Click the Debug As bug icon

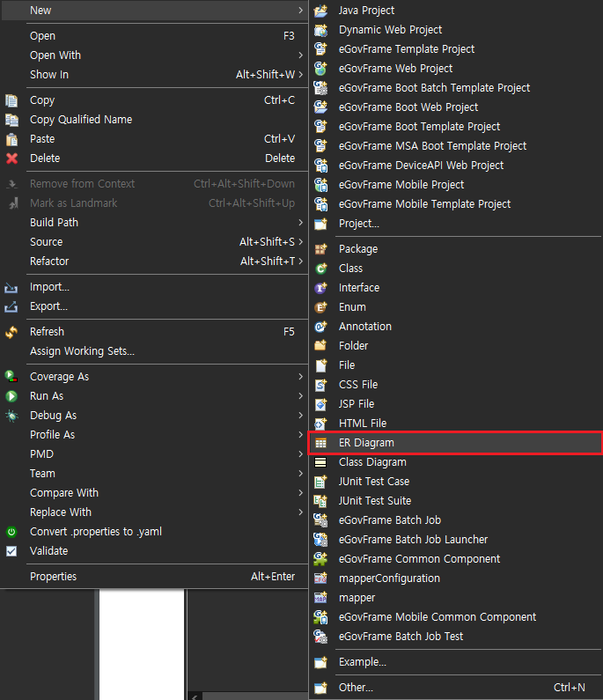[11, 416]
